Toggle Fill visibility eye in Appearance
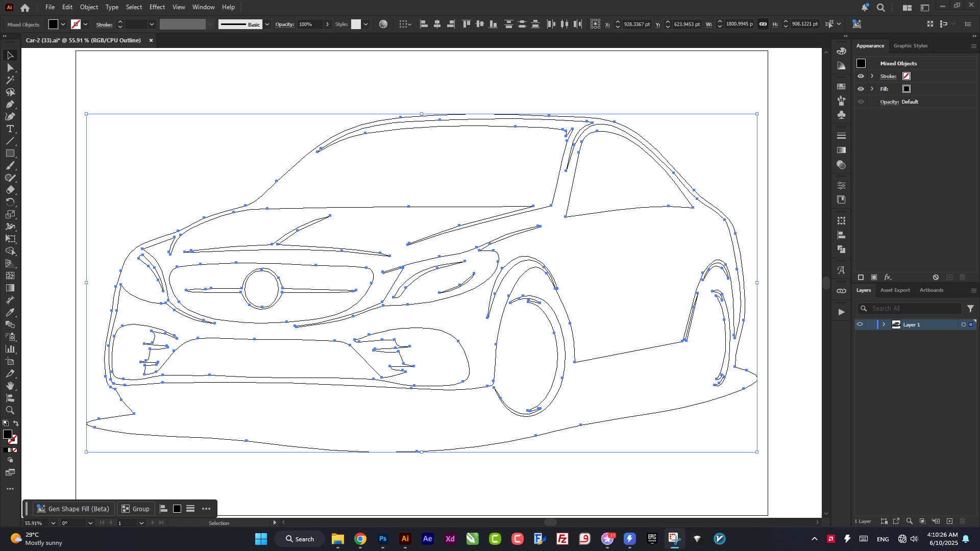 click(x=861, y=89)
